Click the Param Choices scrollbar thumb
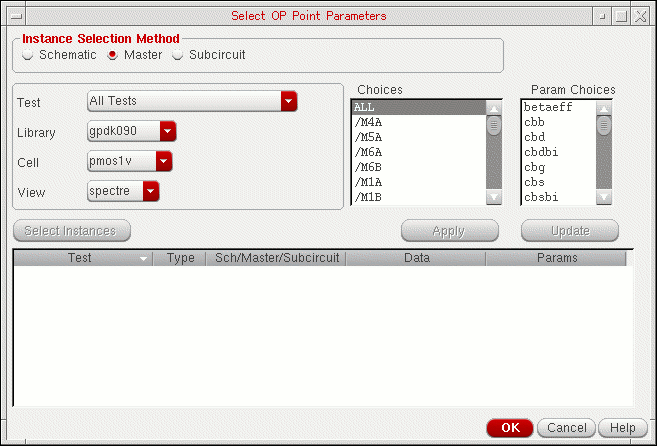 [x=604, y=125]
